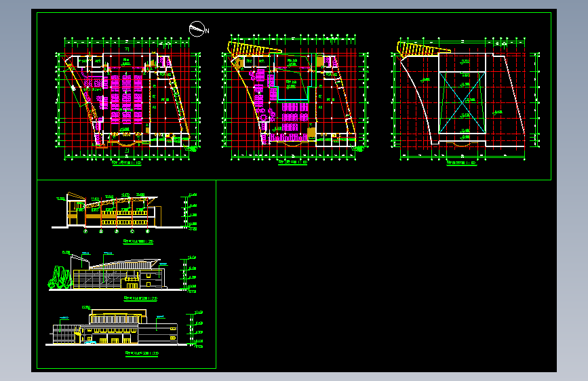Screen dimensions: 588x381
Task: Click the yellow hatched canopy on the roof plan
Action: click(x=423, y=49)
